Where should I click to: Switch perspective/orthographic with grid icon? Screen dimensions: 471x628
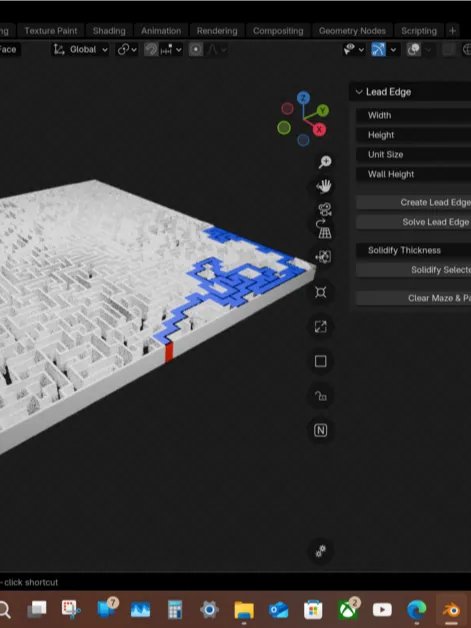click(x=324, y=230)
